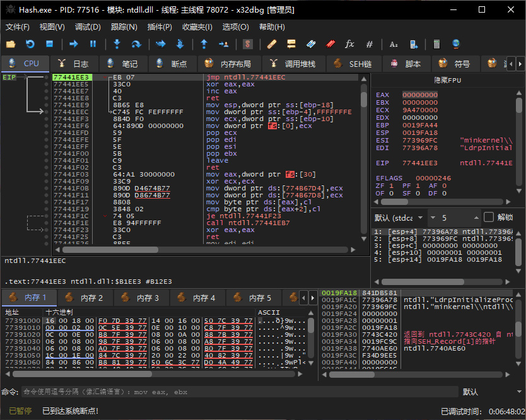The width and height of the screenshot is (526, 420).
Task: Step into with the toolbar icon
Action: click(117, 44)
